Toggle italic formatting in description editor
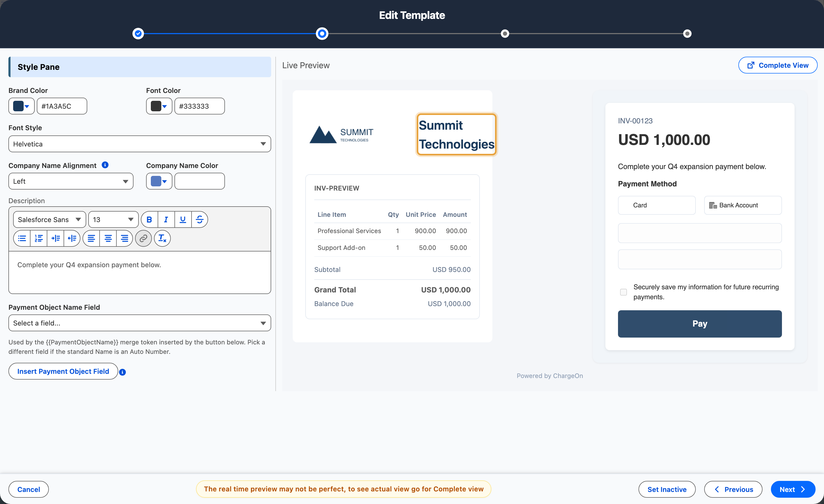Screen dimensions: 824x504 pos(166,219)
